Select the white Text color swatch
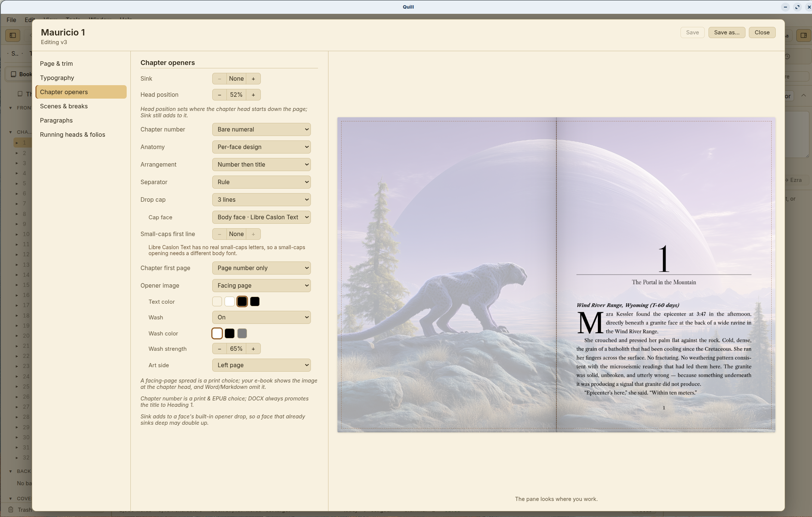812x517 pixels. 230,302
